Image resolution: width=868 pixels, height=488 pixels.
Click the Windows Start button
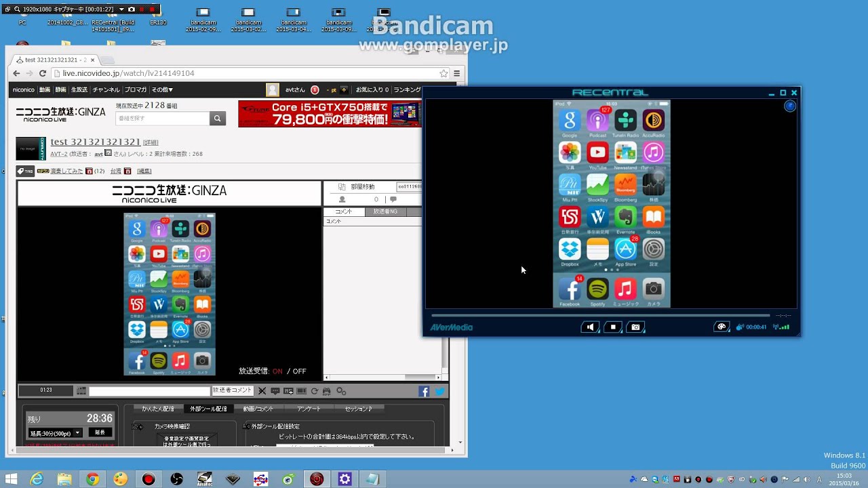(x=11, y=479)
